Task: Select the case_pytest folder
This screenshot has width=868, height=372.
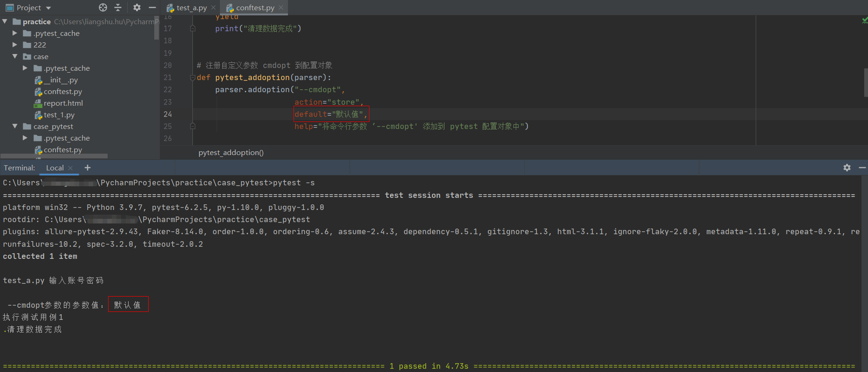Action: [53, 126]
